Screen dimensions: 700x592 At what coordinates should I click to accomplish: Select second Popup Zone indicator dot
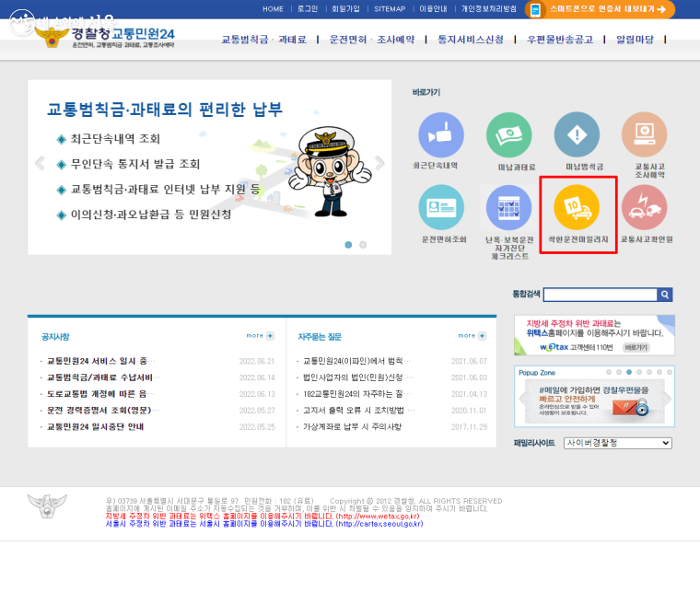pyautogui.click(x=619, y=372)
